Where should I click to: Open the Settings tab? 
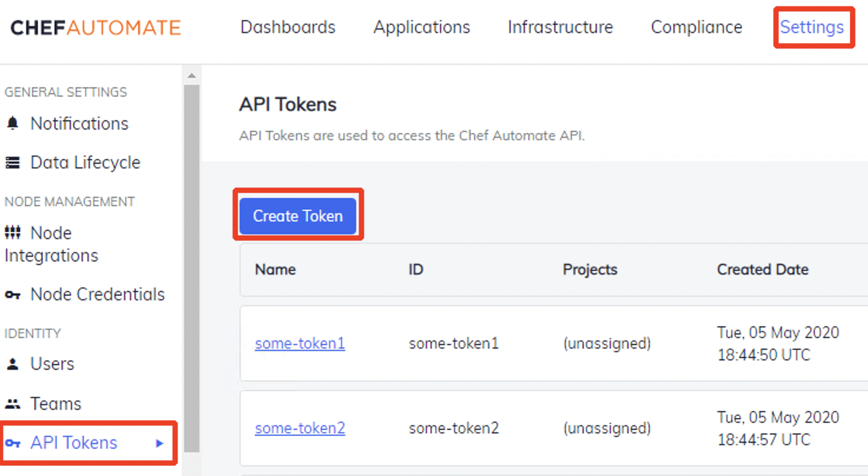(x=812, y=27)
